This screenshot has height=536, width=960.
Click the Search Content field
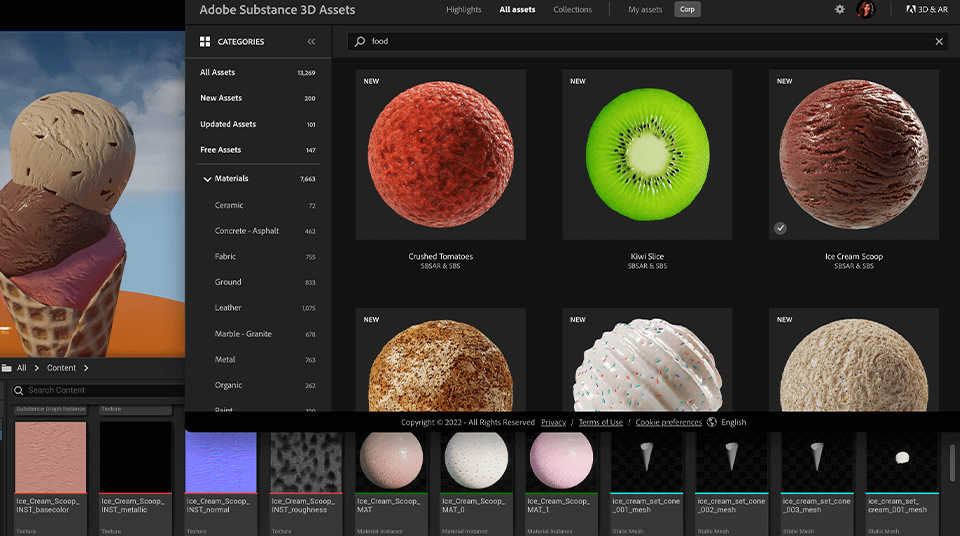pyautogui.click(x=97, y=390)
